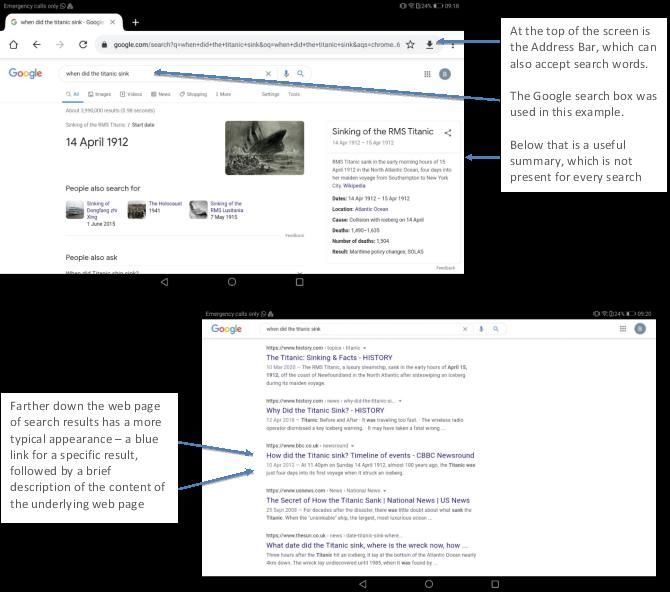670x592 pixels.
Task: Click the browser forward arrow in the toolbar
Action: (60, 44)
